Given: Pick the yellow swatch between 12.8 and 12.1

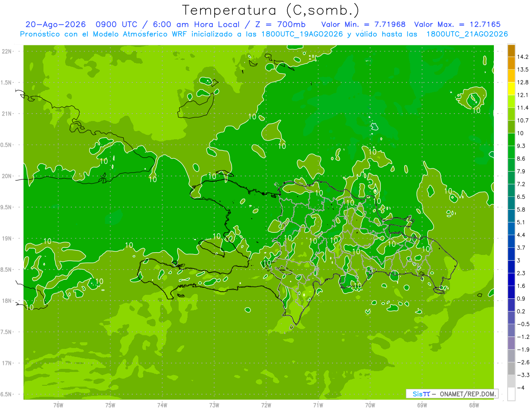Looking at the screenshot, I should [x=511, y=89].
